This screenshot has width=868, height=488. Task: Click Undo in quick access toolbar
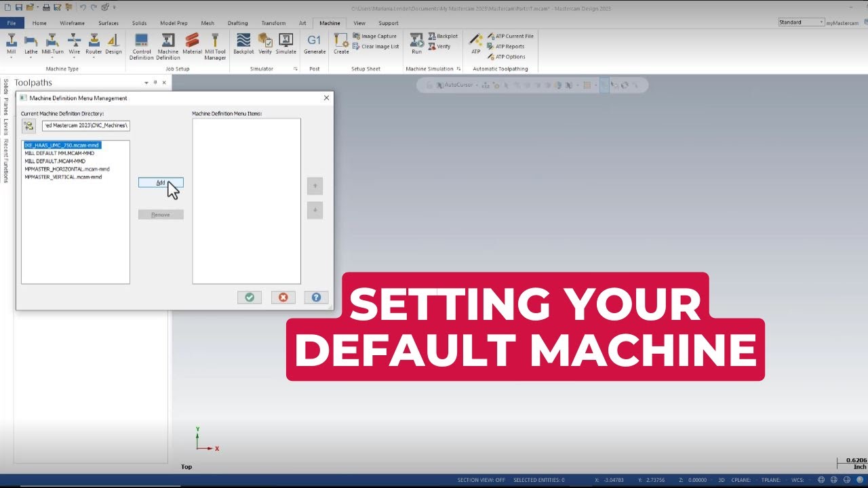click(83, 7)
